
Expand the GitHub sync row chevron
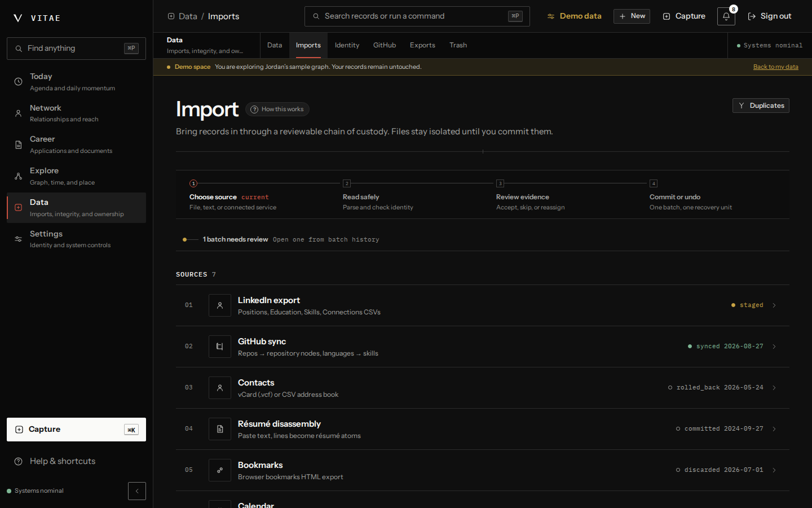tap(774, 347)
